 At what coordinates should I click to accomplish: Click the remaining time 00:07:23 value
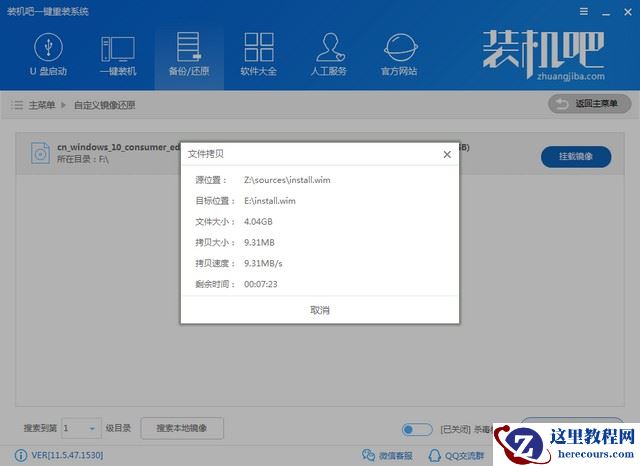[261, 284]
